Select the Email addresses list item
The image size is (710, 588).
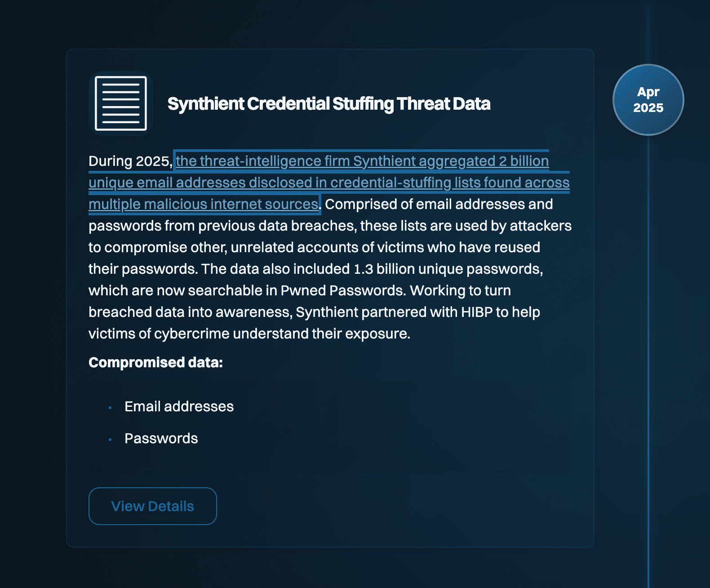pyautogui.click(x=179, y=406)
